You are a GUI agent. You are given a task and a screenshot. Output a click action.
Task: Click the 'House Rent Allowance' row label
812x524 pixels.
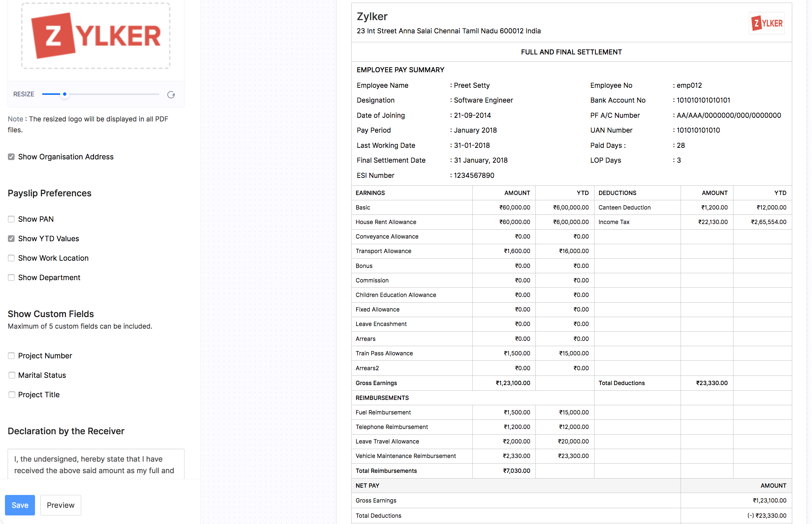(x=386, y=222)
